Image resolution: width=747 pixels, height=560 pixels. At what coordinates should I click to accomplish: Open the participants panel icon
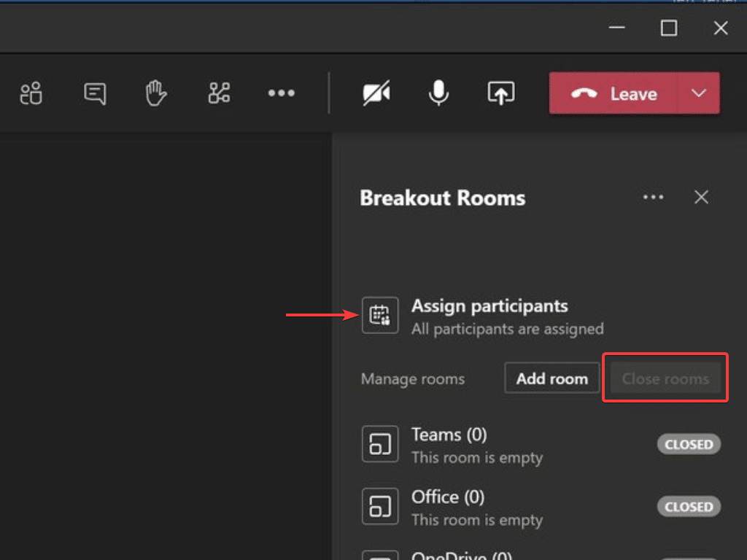coord(31,93)
